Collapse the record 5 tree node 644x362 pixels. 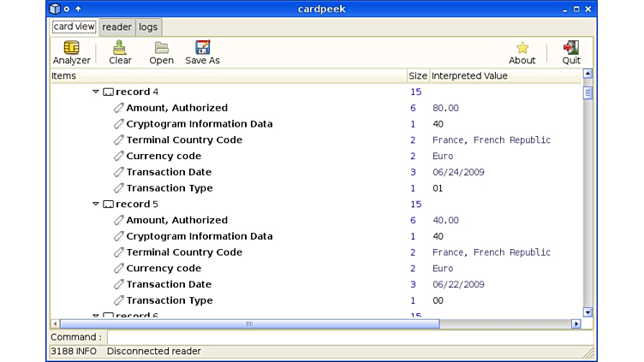click(96, 204)
